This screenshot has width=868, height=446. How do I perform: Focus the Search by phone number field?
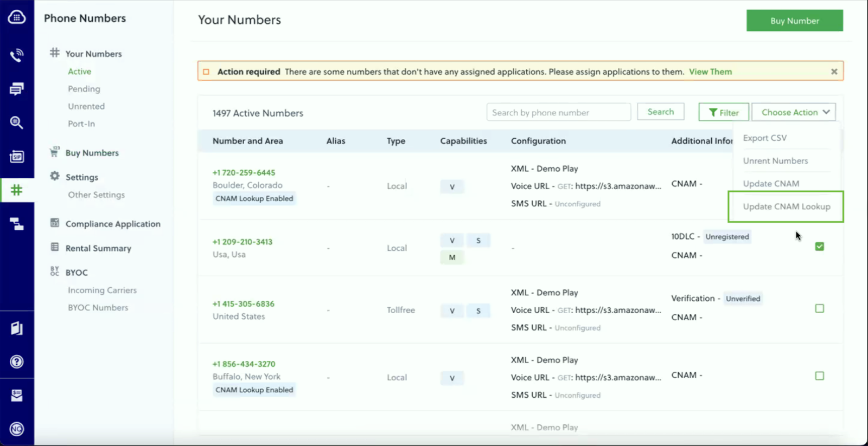(x=558, y=112)
